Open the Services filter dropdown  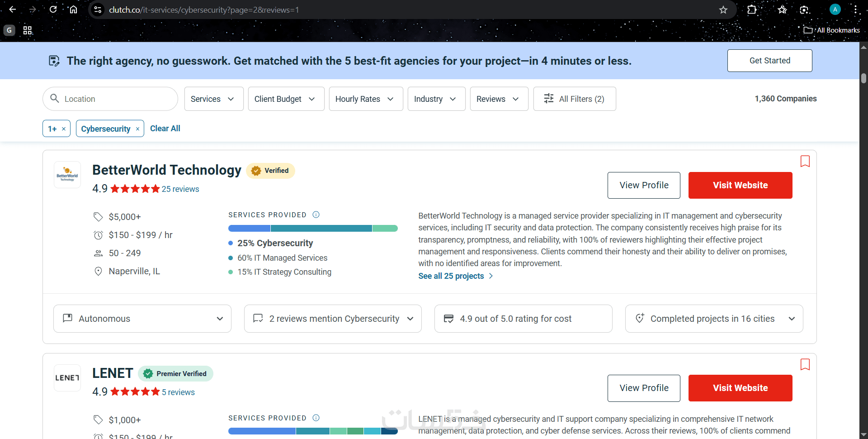tap(213, 99)
